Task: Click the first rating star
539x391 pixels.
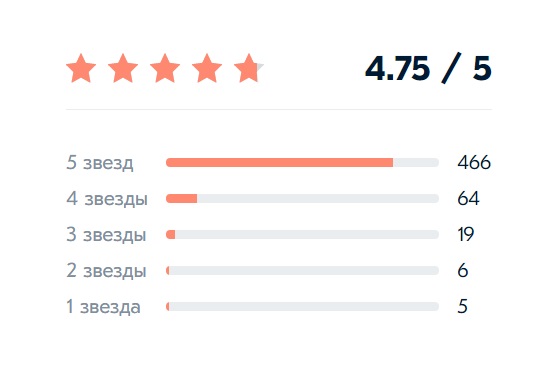Action: click(81, 68)
